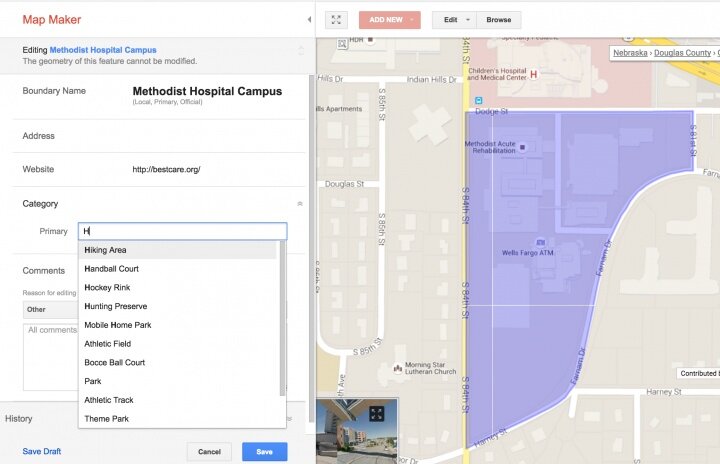
Task: Click the HDR marker on map
Action: pyautogui.click(x=370, y=40)
